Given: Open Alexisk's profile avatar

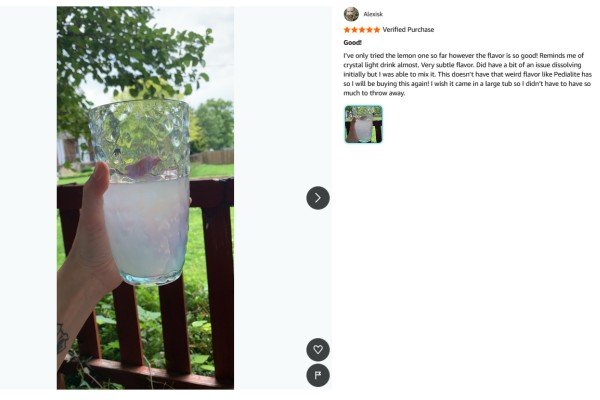Looking at the screenshot, I should tap(351, 14).
